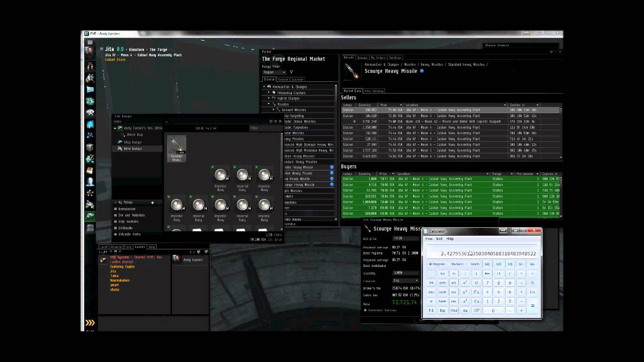Open the Scourge Heavy Missile info icon

[422, 71]
